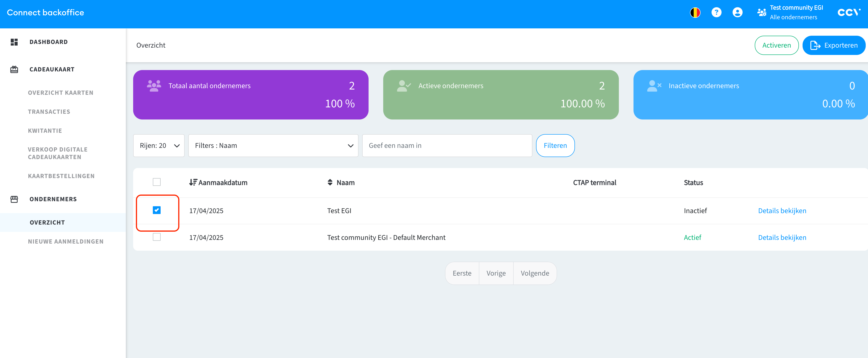This screenshot has height=358, width=868.
Task: Sort table by Naam column arrows
Action: click(x=330, y=182)
